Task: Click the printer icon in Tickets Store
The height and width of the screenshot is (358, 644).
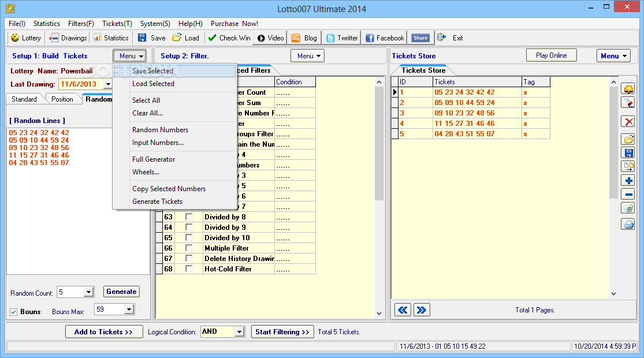Action: [628, 225]
